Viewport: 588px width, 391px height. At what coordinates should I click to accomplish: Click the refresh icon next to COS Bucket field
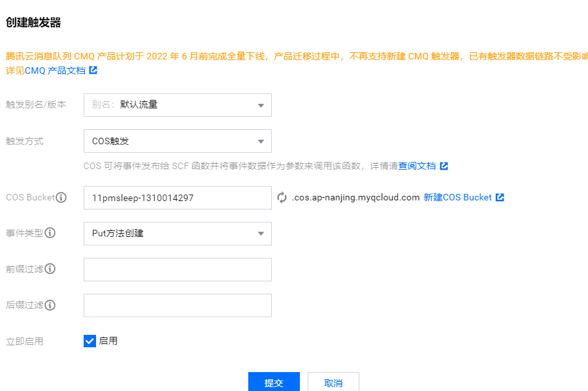282,197
